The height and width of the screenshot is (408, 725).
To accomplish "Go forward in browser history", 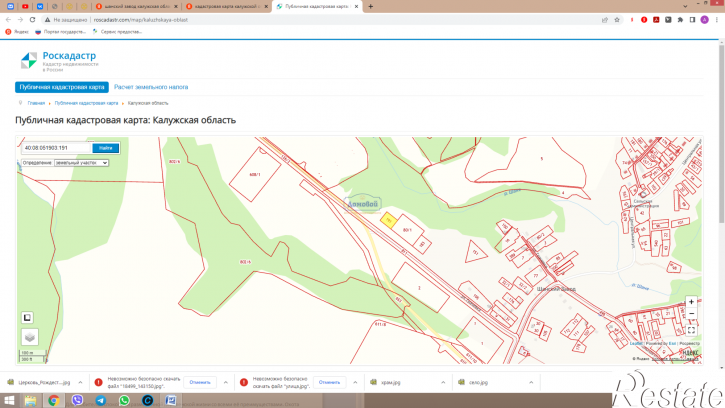I will 20,20.
